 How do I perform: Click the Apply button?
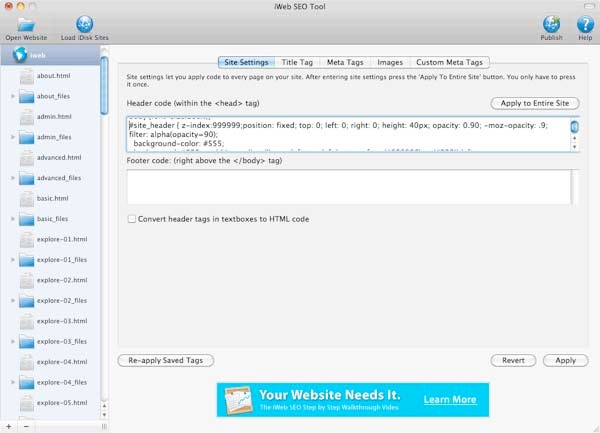(566, 360)
